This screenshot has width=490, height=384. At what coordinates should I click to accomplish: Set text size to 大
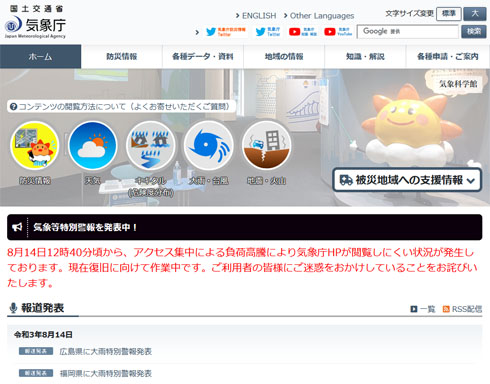point(475,14)
